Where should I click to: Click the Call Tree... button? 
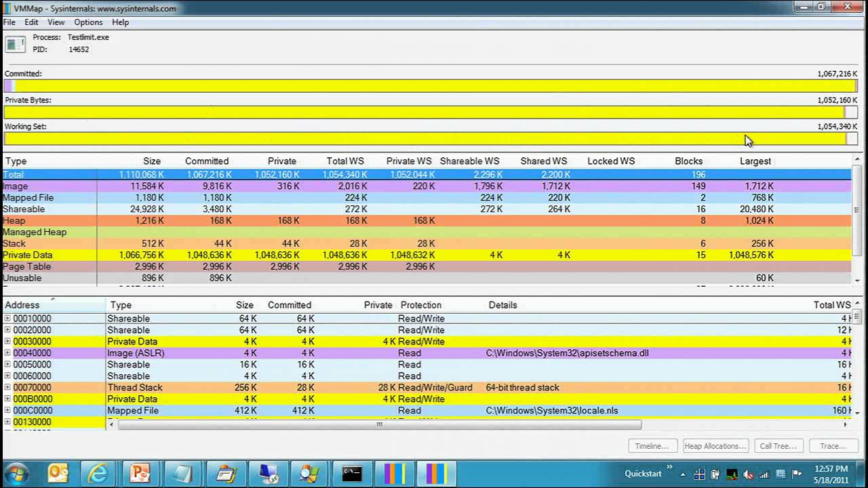tap(778, 446)
